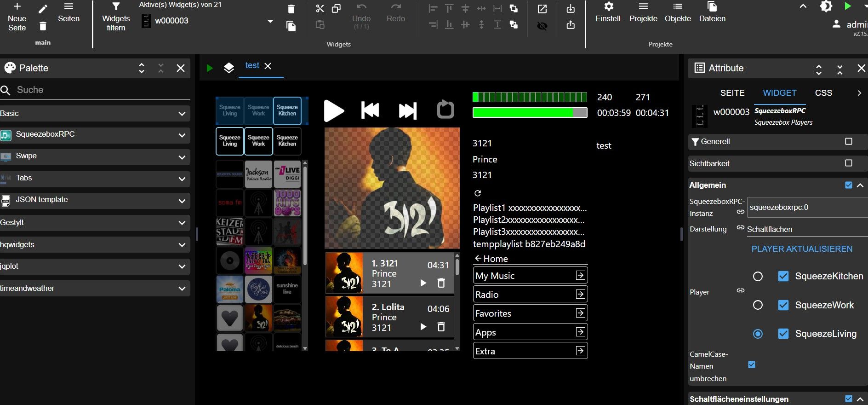Select the SqueezeWork radio button

[758, 305]
